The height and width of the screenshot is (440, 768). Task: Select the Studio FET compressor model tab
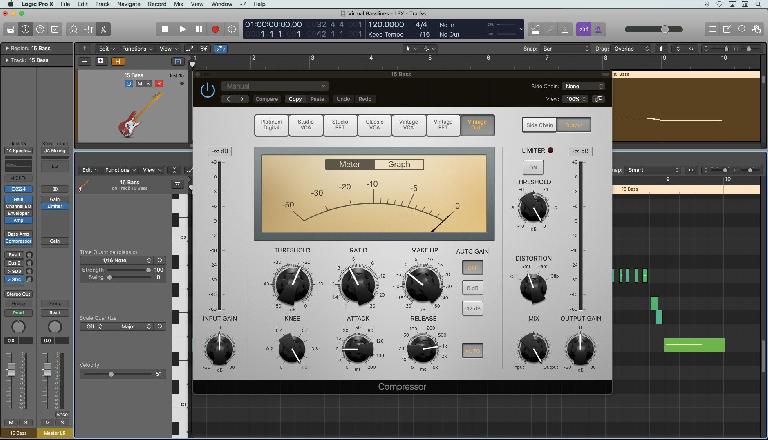(340, 125)
